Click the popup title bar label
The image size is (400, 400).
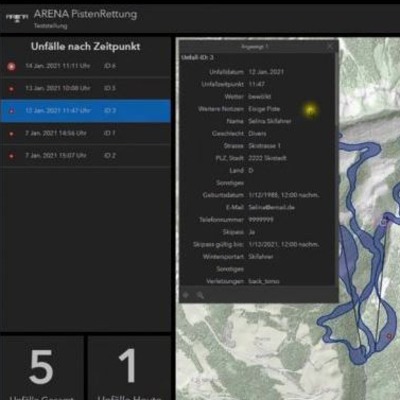[x=255, y=47]
